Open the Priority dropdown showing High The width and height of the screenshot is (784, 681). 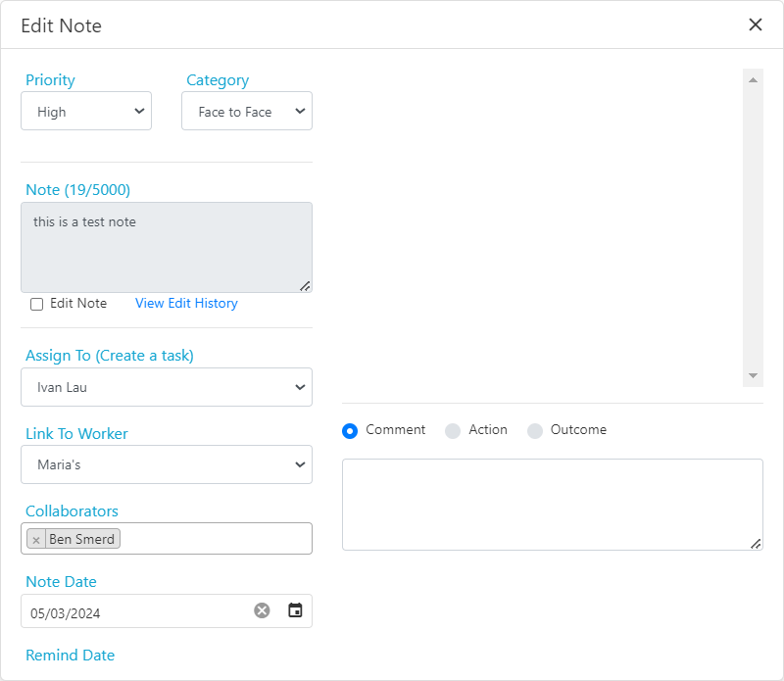point(86,111)
